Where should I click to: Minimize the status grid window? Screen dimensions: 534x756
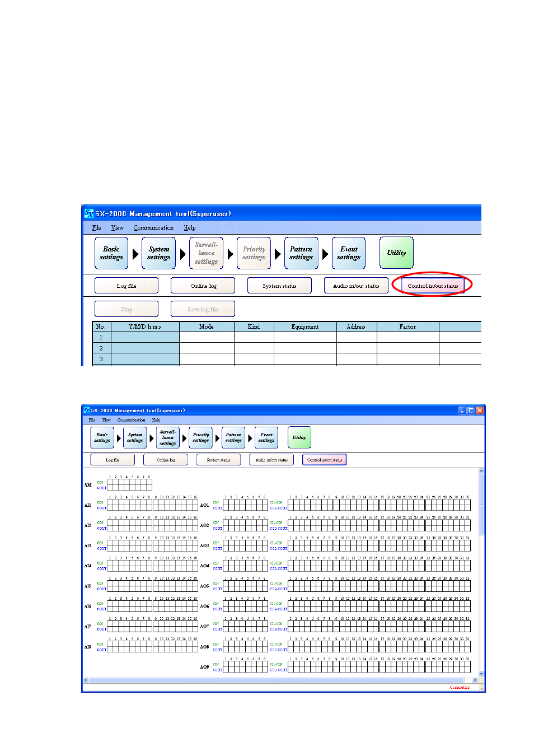coord(462,410)
